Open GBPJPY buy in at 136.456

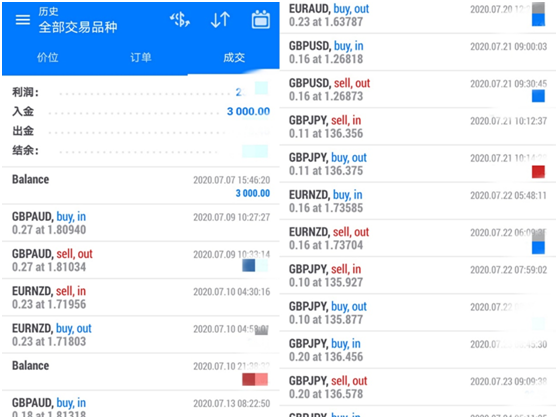(418, 350)
